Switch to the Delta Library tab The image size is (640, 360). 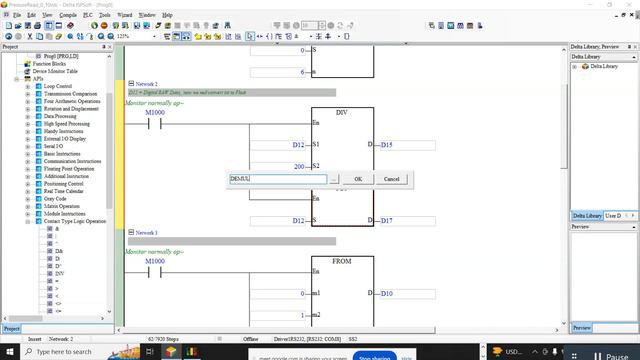point(587,216)
